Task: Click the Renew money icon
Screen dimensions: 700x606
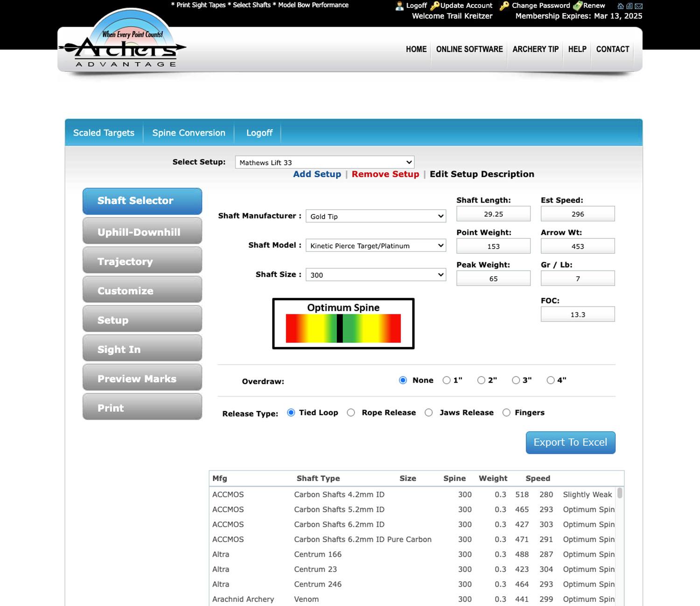Action: coord(577,6)
